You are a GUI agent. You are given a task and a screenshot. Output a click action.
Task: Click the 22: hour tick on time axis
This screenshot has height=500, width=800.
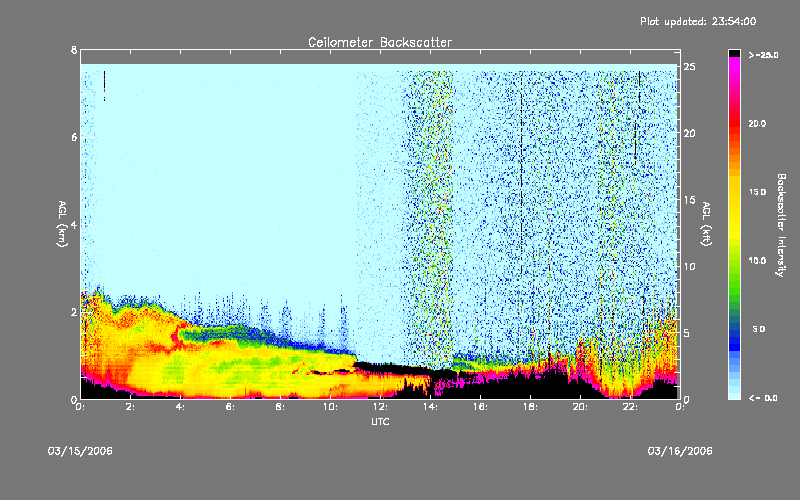630,408
